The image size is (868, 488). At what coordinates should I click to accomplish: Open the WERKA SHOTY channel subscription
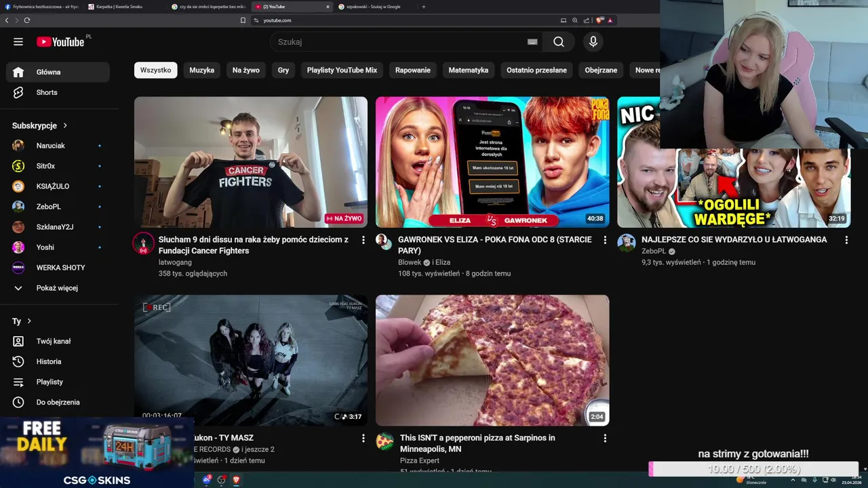[58, 268]
